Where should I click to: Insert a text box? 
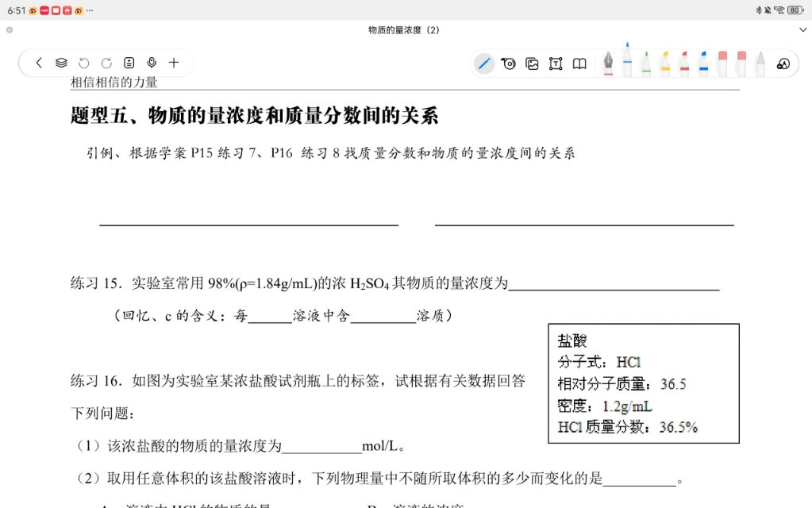click(554, 63)
